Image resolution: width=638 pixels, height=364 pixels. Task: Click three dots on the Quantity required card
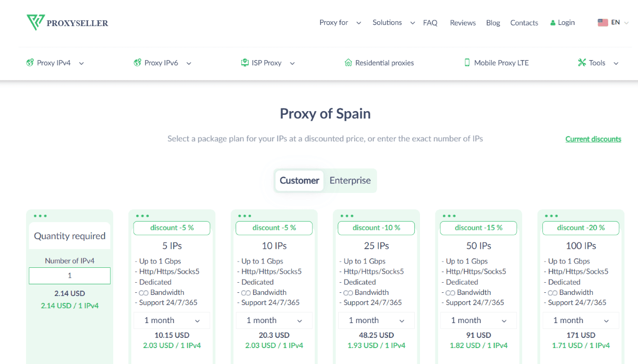tap(40, 216)
